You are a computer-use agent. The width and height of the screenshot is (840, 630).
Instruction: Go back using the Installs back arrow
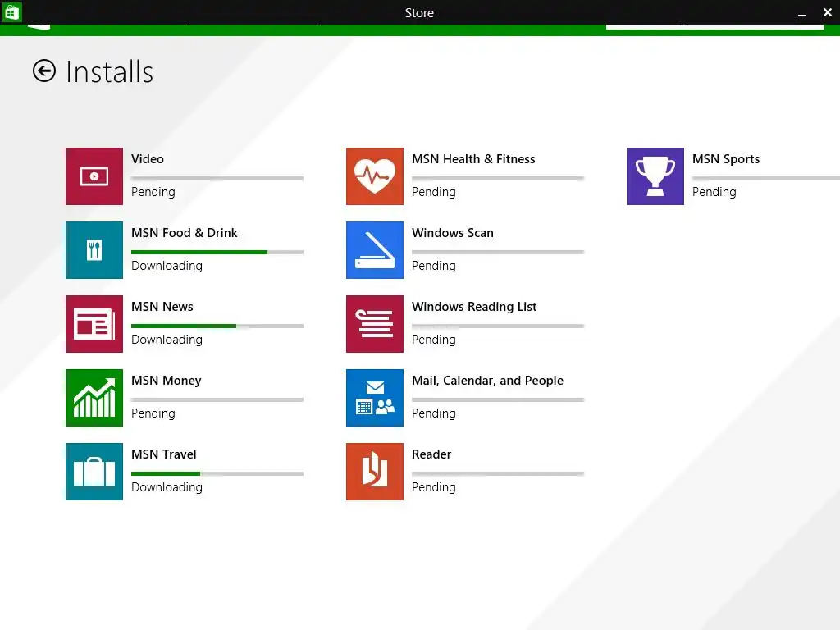tap(44, 71)
